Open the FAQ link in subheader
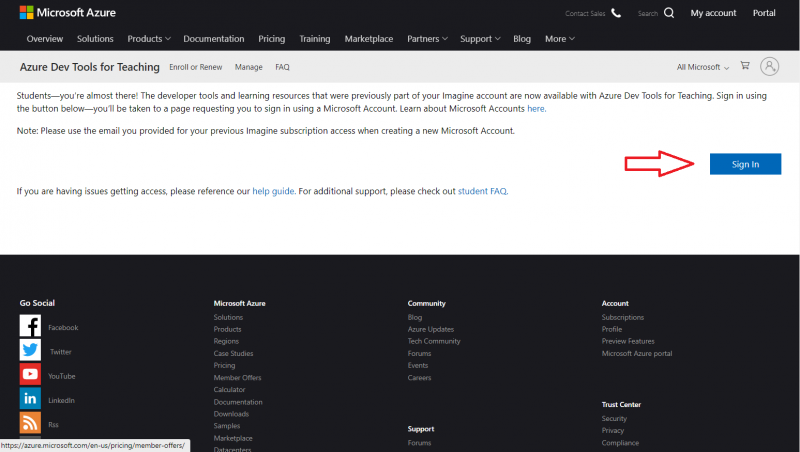The height and width of the screenshot is (452, 800). click(x=282, y=67)
